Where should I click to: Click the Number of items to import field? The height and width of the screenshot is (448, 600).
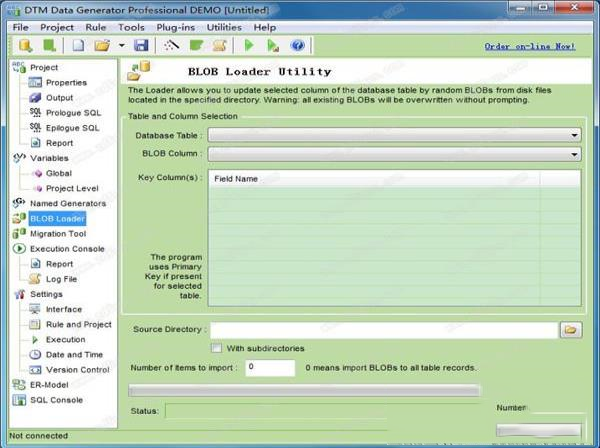tap(270, 368)
